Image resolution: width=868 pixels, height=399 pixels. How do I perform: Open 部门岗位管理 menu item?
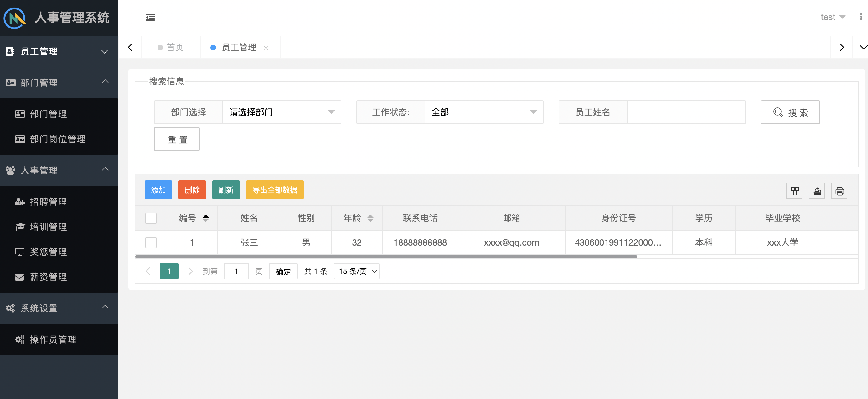point(59,139)
